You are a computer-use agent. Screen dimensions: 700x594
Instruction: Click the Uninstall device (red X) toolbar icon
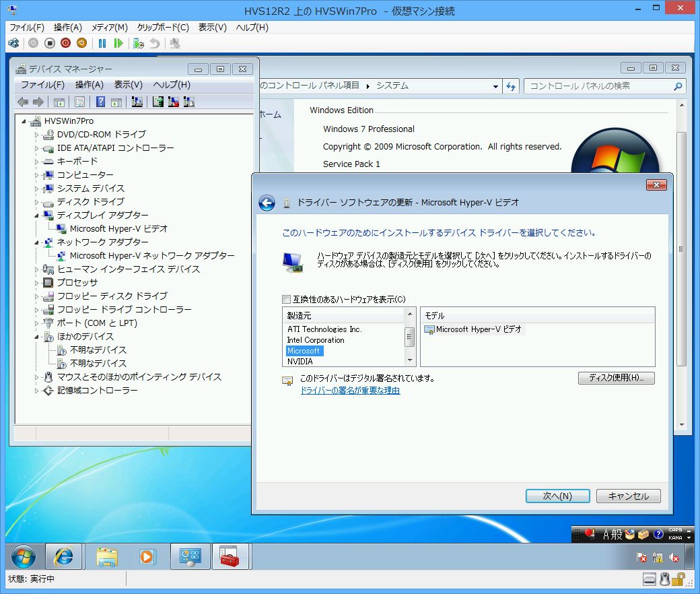point(173,102)
